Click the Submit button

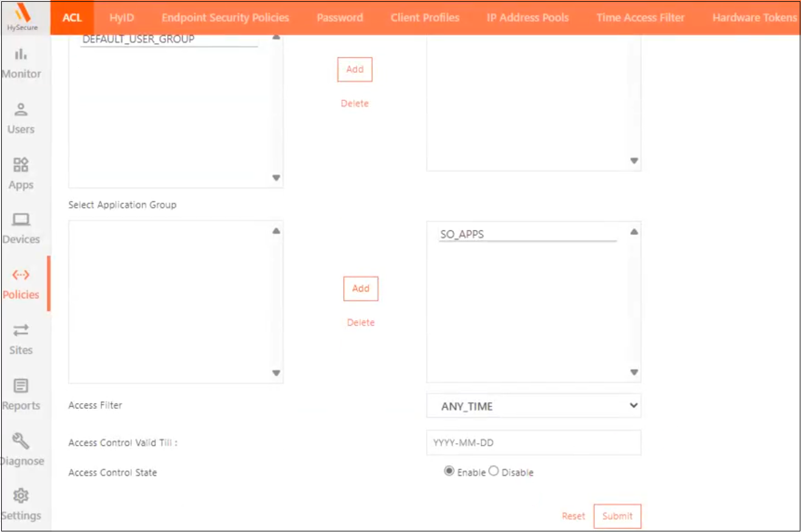617,516
